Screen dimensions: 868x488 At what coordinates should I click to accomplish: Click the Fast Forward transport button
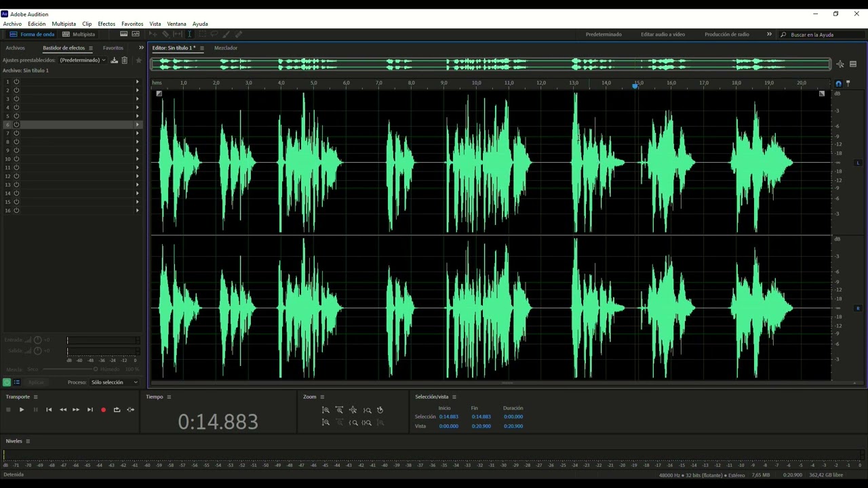pos(76,409)
